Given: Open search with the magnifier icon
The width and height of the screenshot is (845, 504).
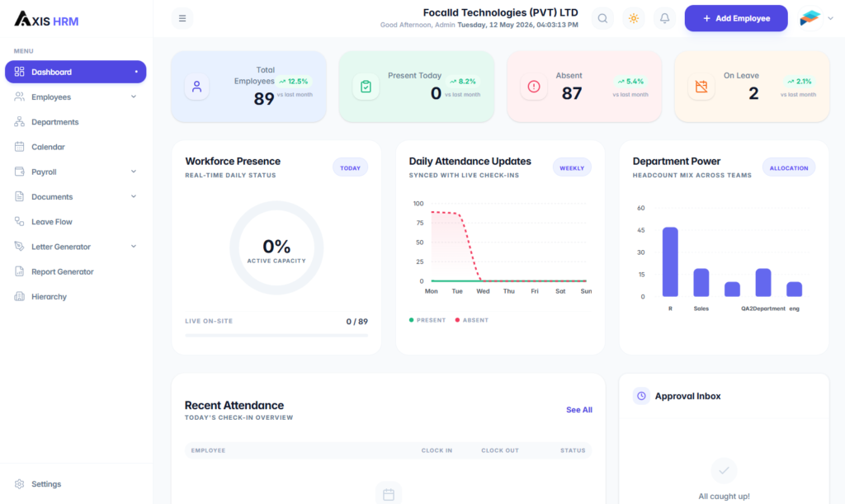Looking at the screenshot, I should tap(602, 18).
